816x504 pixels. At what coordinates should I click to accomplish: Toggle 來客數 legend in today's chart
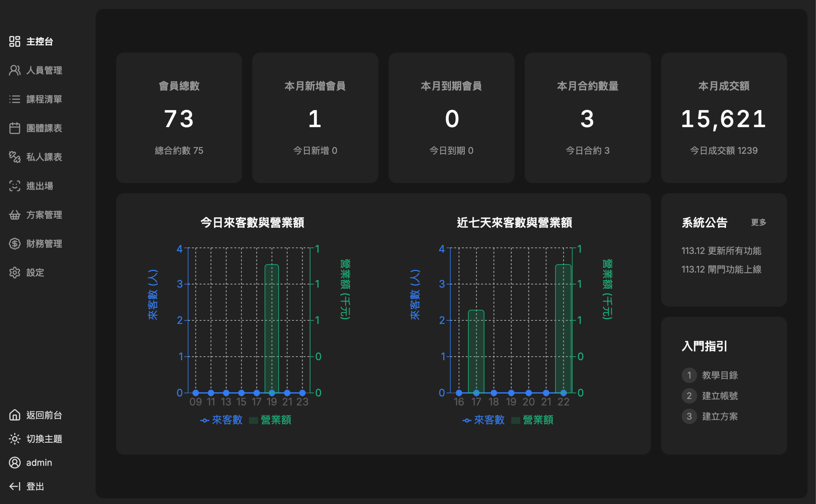click(221, 420)
